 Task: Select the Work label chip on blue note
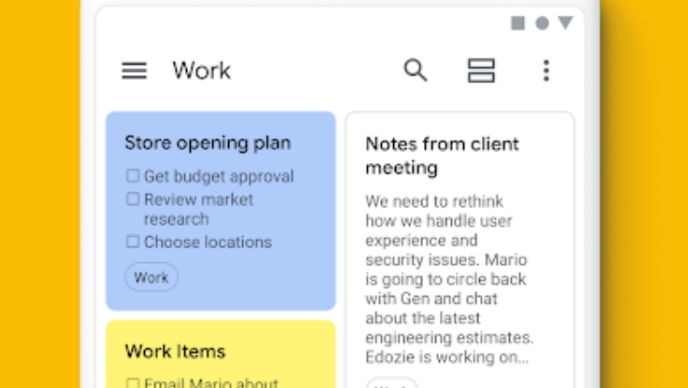(x=151, y=277)
